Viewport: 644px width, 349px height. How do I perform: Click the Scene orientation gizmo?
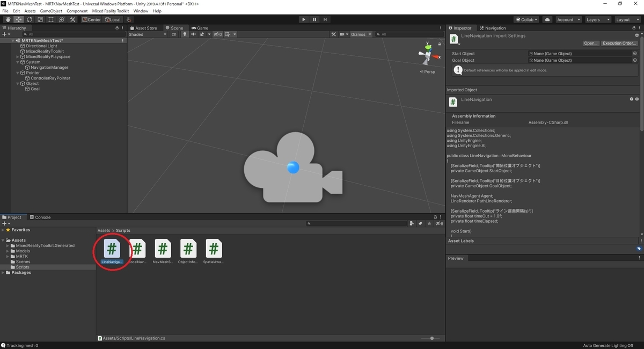coord(428,54)
